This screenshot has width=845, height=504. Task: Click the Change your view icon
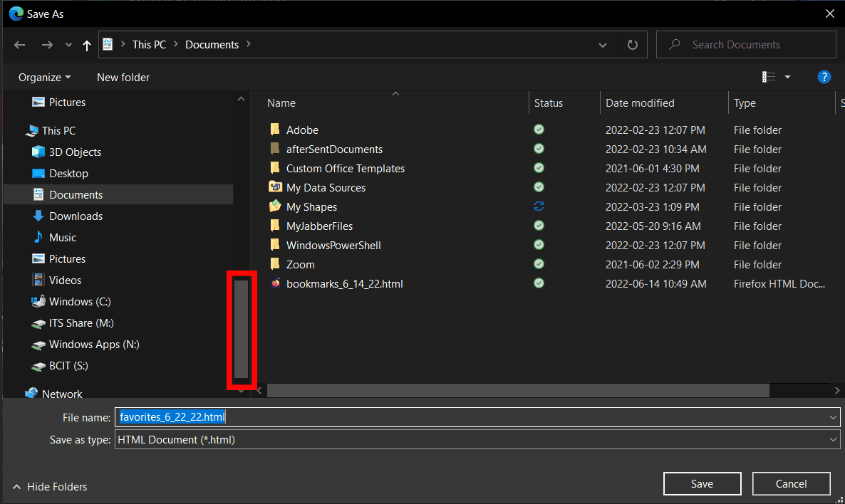point(769,77)
